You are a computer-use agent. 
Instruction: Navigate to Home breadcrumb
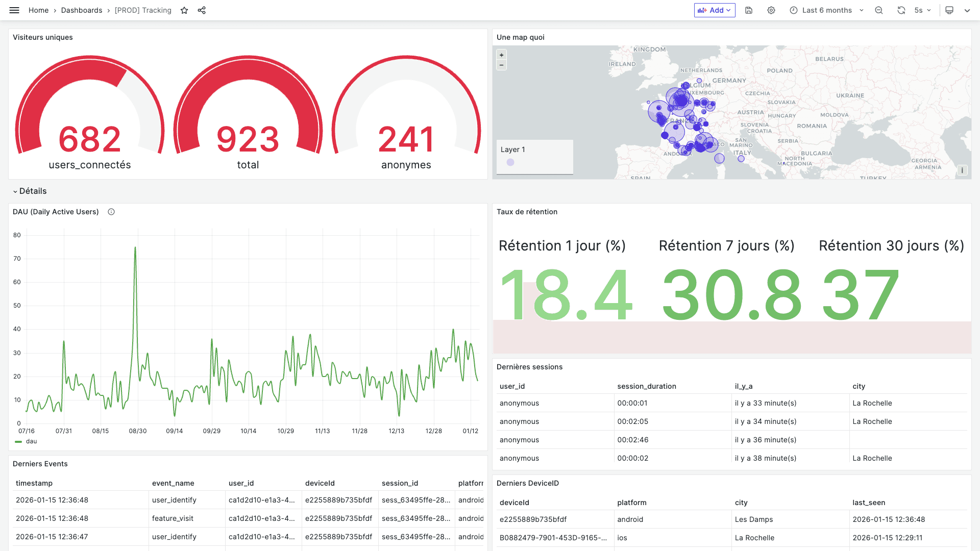tap(38, 10)
